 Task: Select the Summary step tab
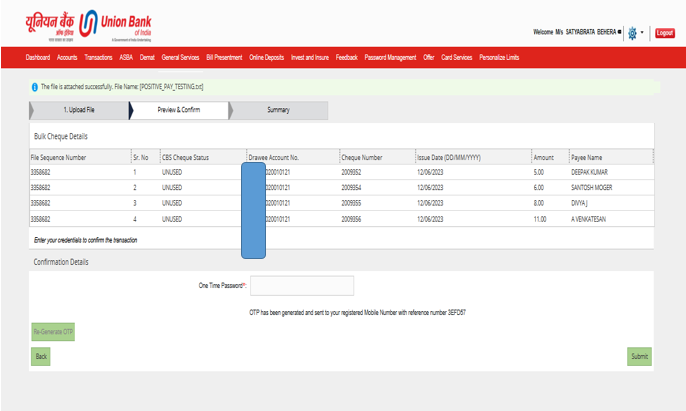click(278, 109)
